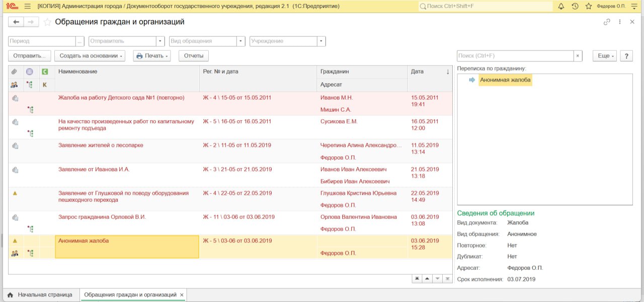This screenshot has height=302, width=644.
Task: Open favorites star in title bar
Action: tap(589, 6)
